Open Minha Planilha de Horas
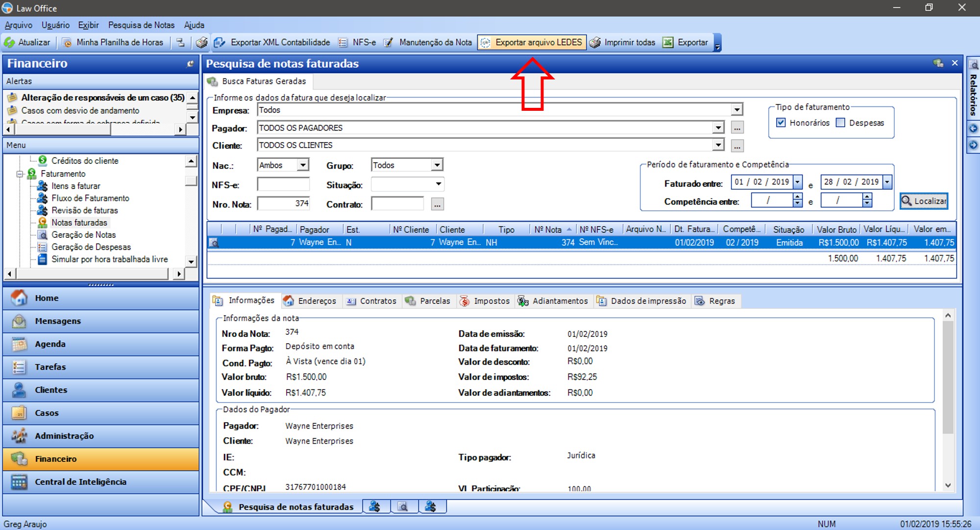The height and width of the screenshot is (530, 980). click(x=113, y=43)
